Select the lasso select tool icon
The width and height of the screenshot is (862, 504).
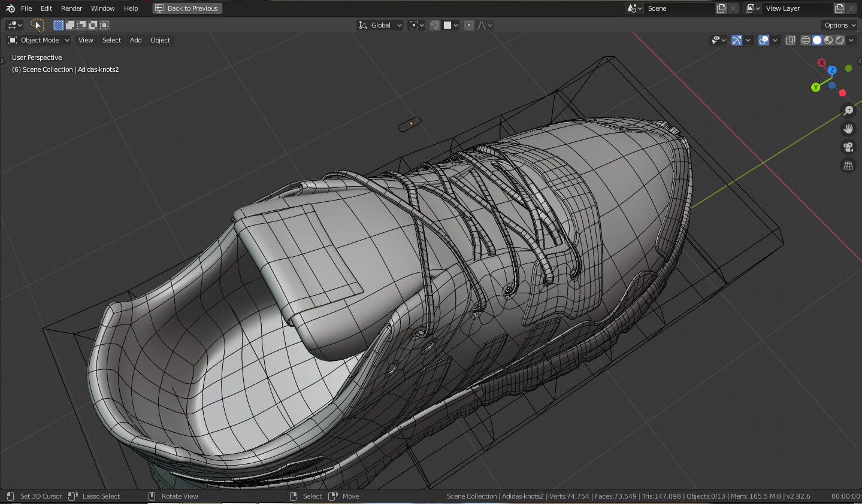37,25
